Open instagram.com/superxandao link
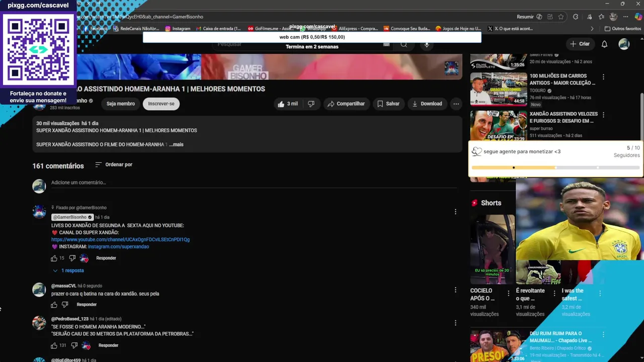 click(x=118, y=247)
